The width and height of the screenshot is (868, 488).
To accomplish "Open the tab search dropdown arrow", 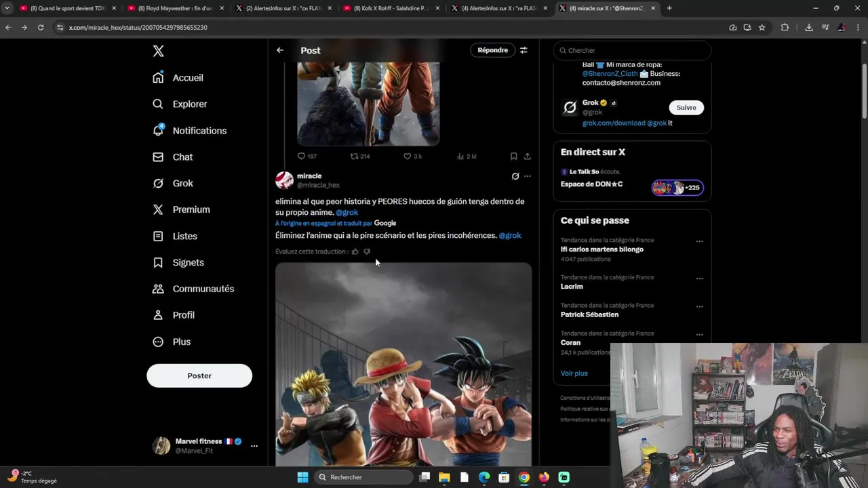I will (x=7, y=8).
